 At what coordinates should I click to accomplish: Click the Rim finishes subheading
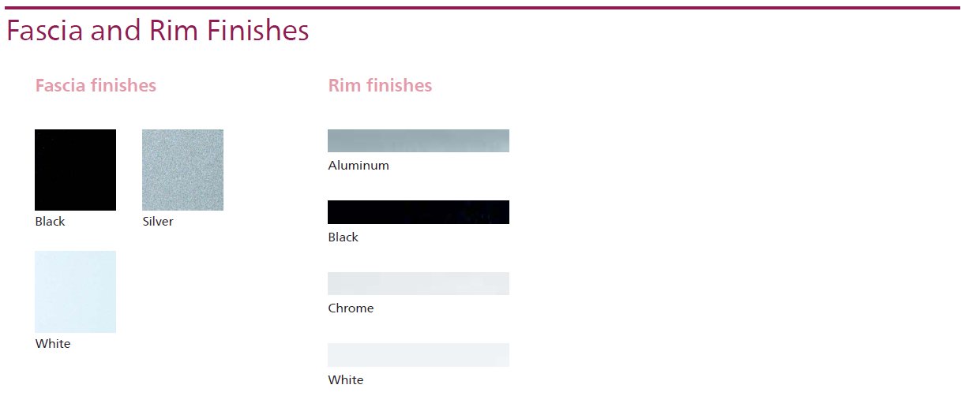click(380, 85)
